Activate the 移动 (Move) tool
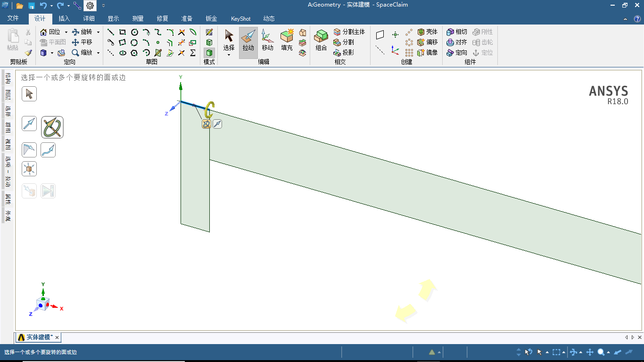 (267, 41)
